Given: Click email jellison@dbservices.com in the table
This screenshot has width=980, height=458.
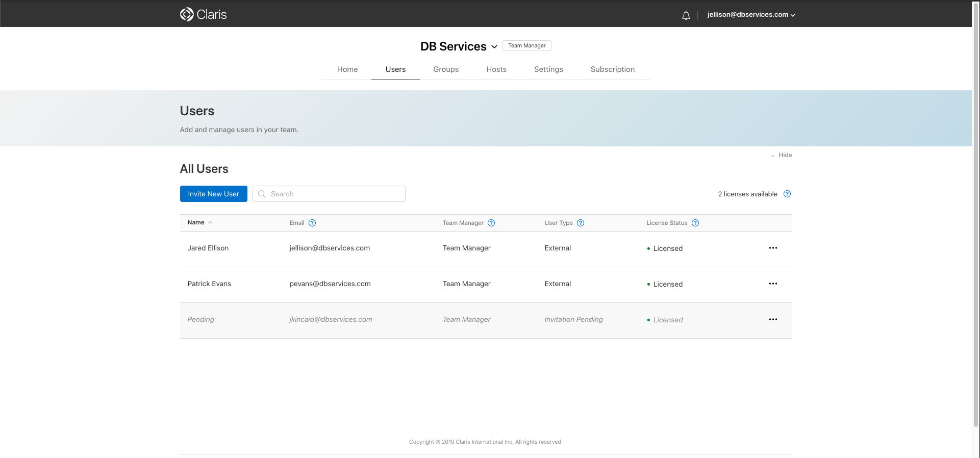Looking at the screenshot, I should pyautogui.click(x=330, y=248).
